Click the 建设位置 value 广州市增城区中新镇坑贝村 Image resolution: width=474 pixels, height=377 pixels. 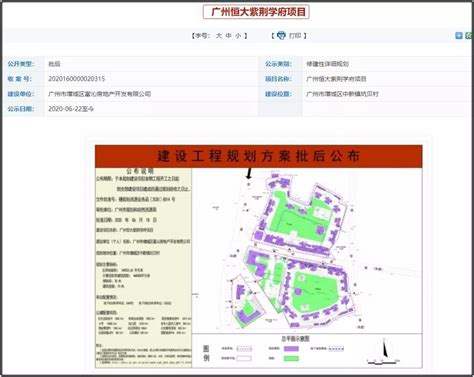tap(343, 94)
